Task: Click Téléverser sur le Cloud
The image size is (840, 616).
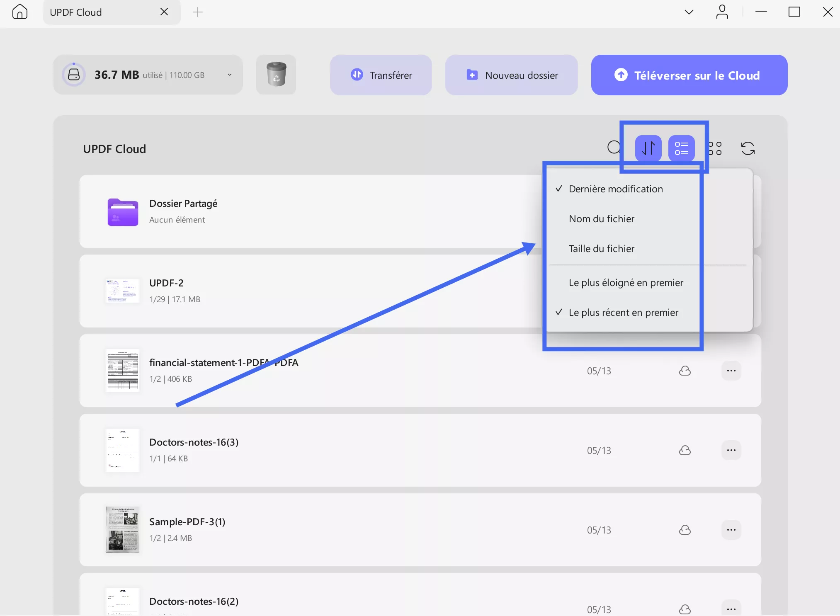Action: point(689,75)
